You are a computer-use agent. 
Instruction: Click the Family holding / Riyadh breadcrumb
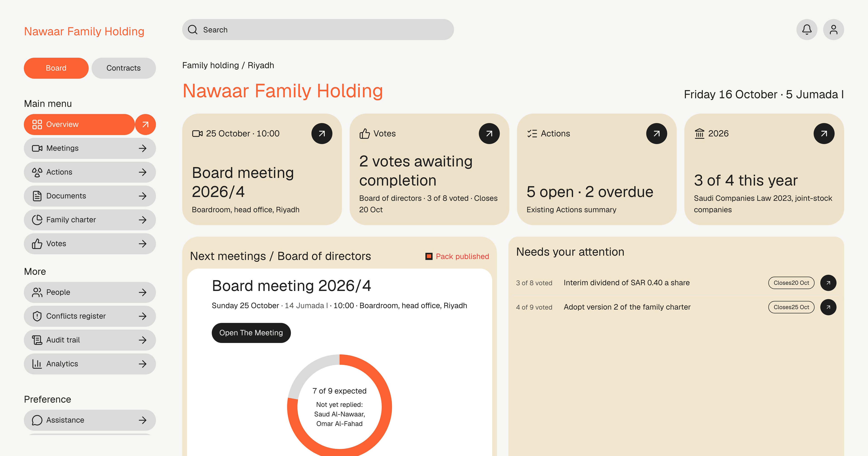[228, 65]
